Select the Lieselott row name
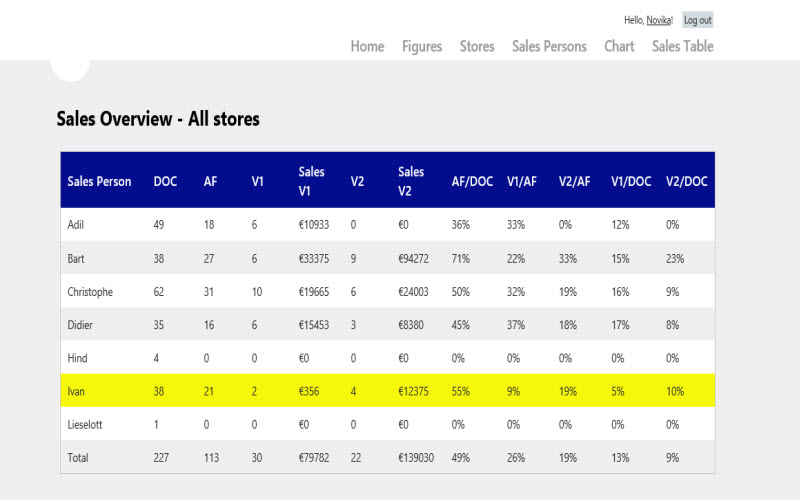The height and width of the screenshot is (500, 800). pos(85,424)
